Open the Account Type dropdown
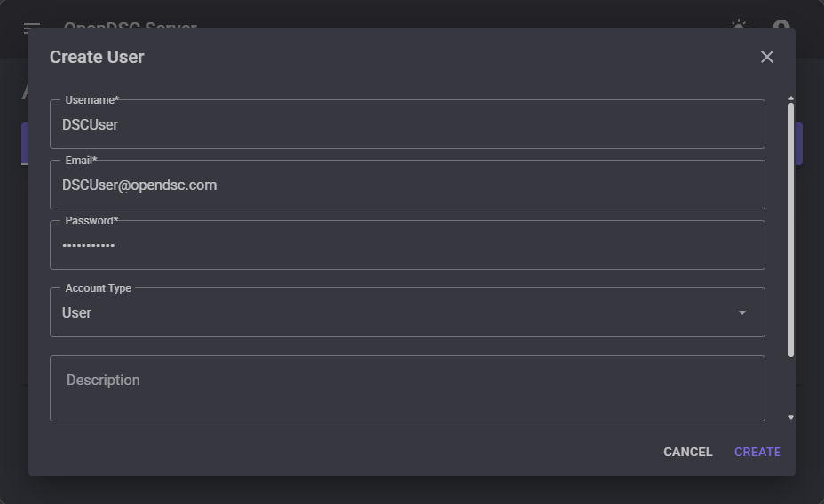The height and width of the screenshot is (504, 824). click(x=408, y=312)
